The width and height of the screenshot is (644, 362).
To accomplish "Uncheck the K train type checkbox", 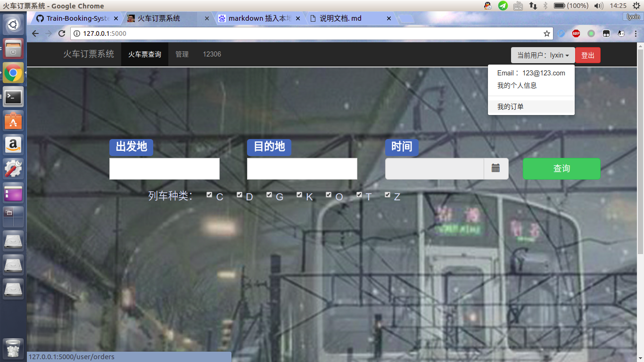I will 299,195.
